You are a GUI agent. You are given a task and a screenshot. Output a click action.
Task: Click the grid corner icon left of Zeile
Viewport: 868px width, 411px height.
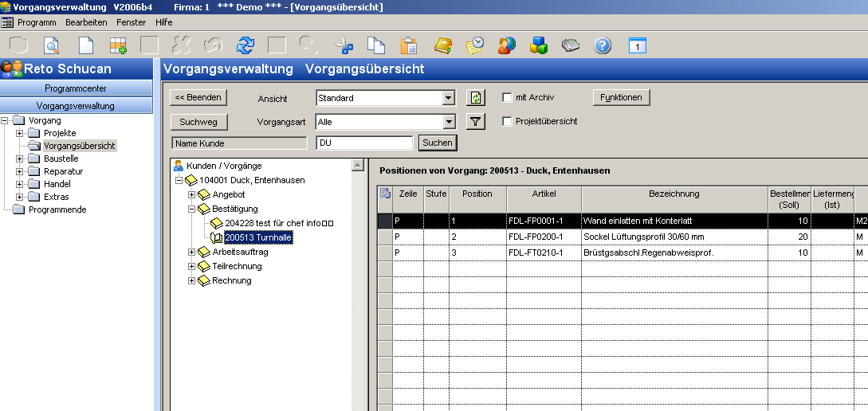pyautogui.click(x=385, y=194)
